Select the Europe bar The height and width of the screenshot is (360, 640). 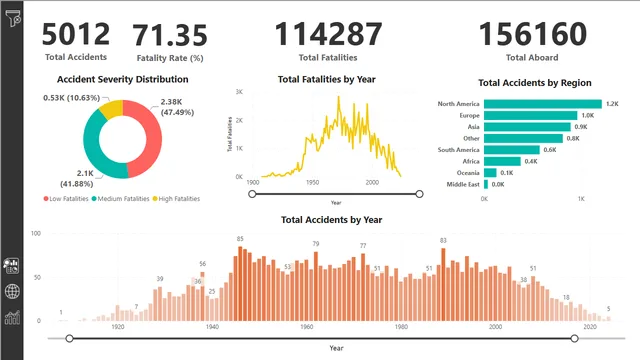click(x=531, y=116)
